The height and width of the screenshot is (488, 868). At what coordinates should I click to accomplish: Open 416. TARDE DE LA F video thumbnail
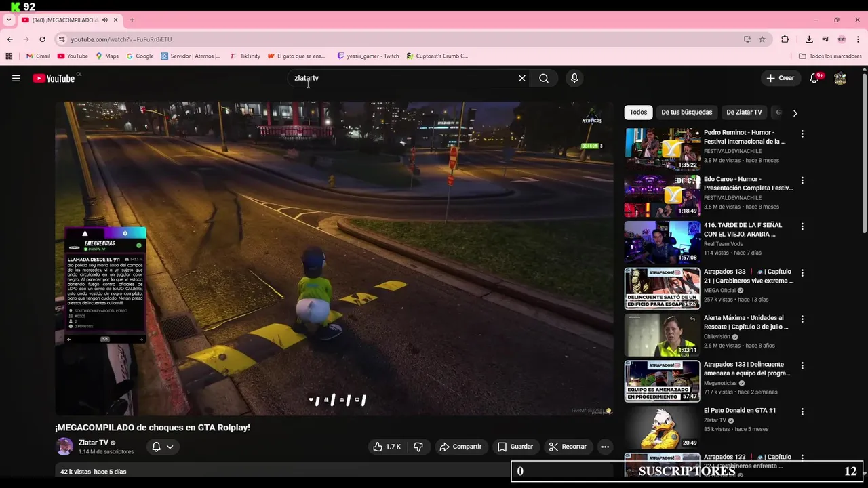point(663,242)
